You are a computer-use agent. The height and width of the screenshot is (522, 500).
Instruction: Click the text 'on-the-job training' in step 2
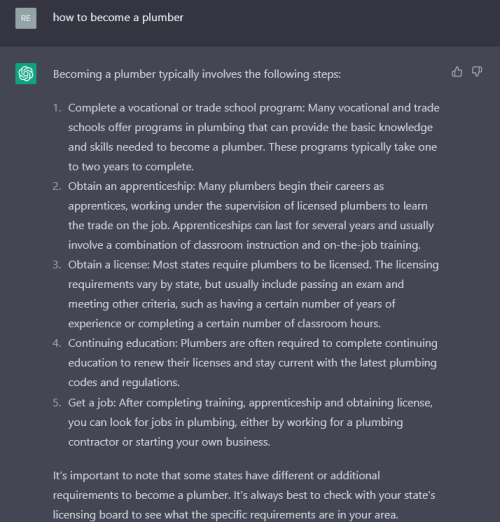pos(371,245)
